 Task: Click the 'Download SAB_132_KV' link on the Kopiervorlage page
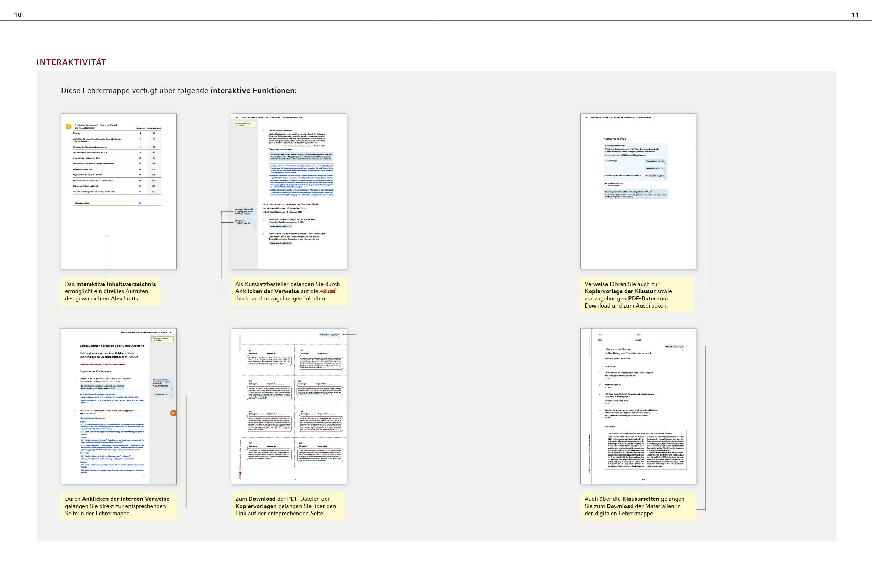(330, 334)
